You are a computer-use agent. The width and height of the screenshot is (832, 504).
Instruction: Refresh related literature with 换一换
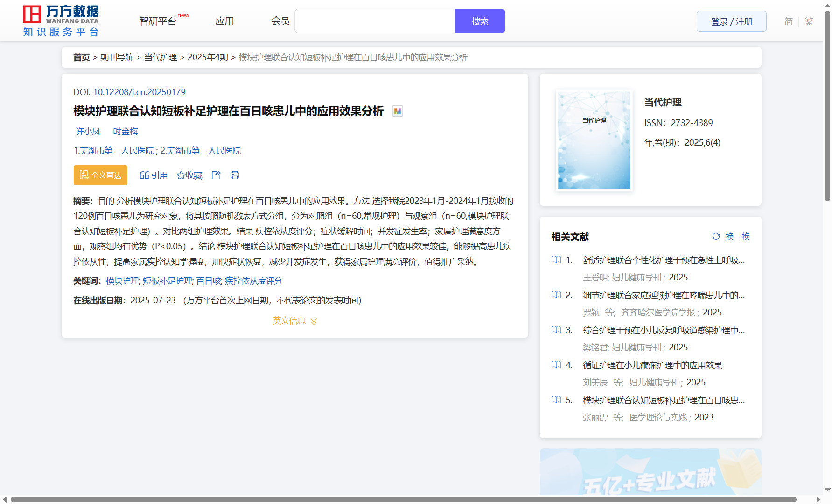[731, 237]
